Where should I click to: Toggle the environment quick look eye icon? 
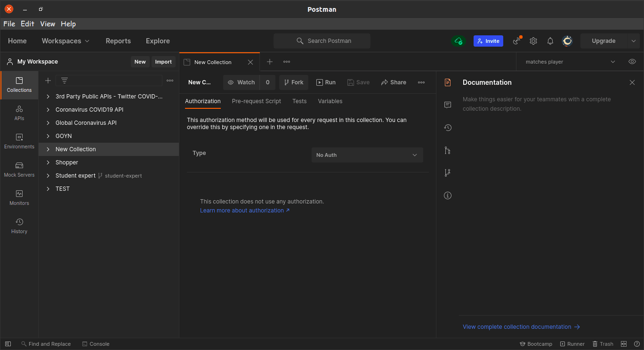pos(632,62)
